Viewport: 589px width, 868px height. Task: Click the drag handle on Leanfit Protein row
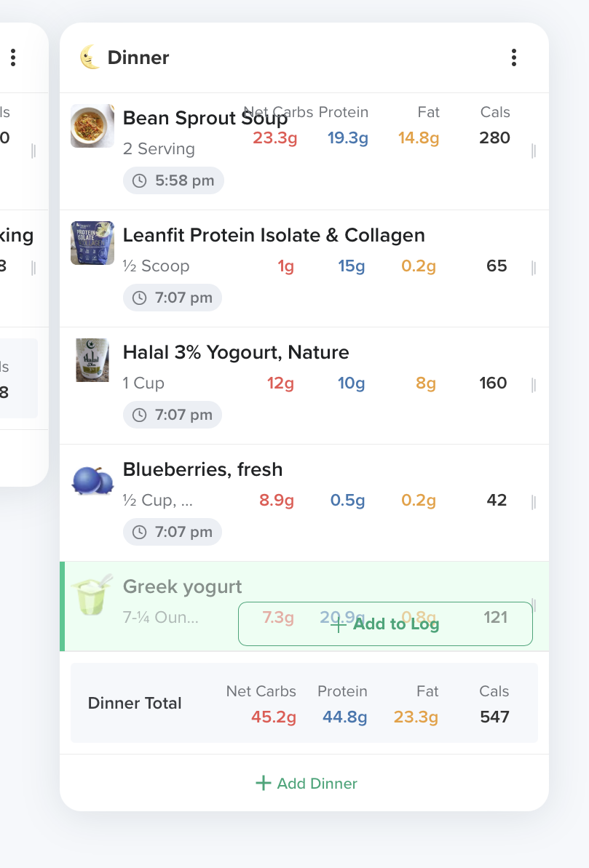pyautogui.click(x=533, y=268)
